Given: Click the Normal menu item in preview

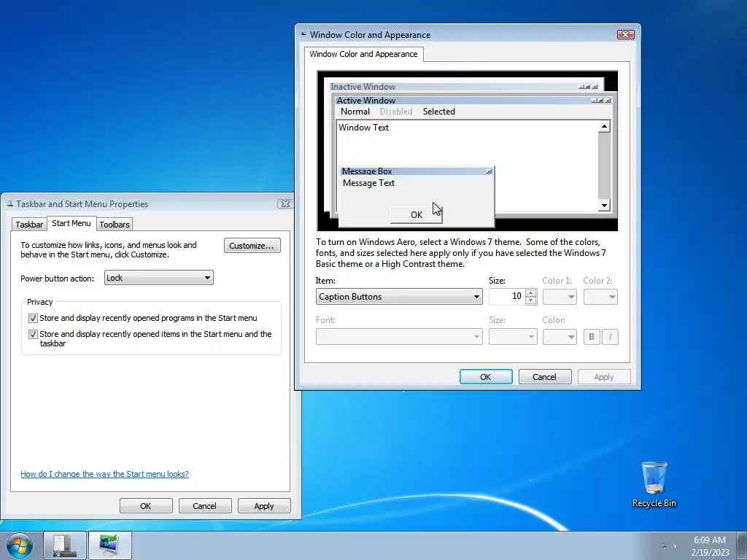Looking at the screenshot, I should pyautogui.click(x=355, y=112).
